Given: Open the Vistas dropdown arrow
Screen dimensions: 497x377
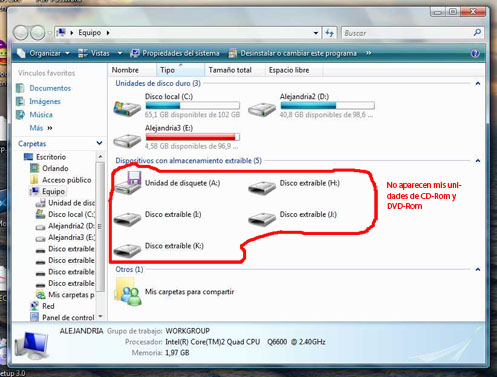Looking at the screenshot, I should point(120,53).
